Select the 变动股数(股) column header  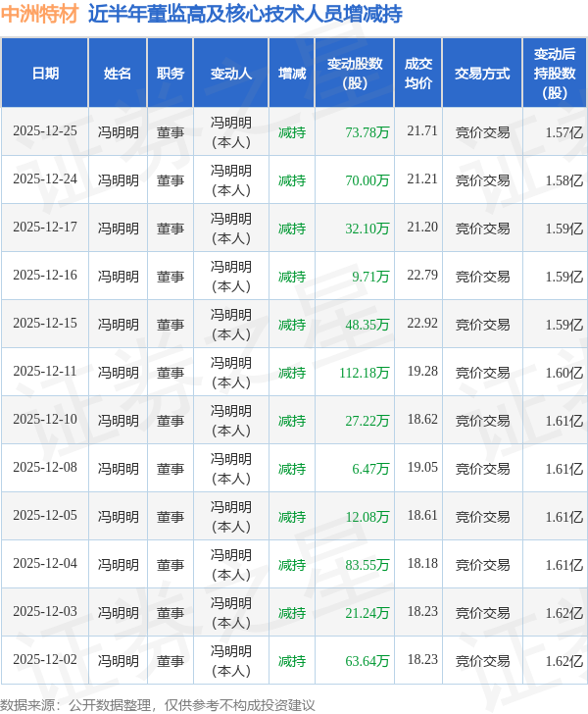click(355, 74)
